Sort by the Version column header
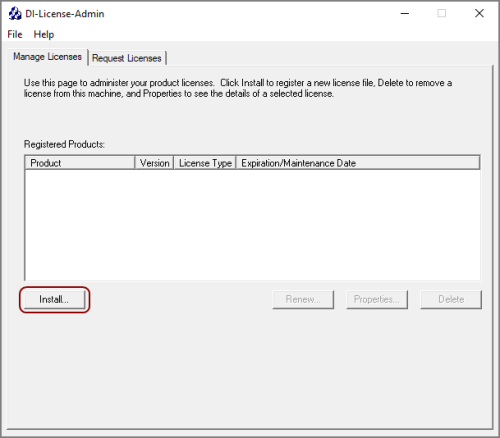Image resolution: width=500 pixels, height=438 pixels. pos(154,163)
